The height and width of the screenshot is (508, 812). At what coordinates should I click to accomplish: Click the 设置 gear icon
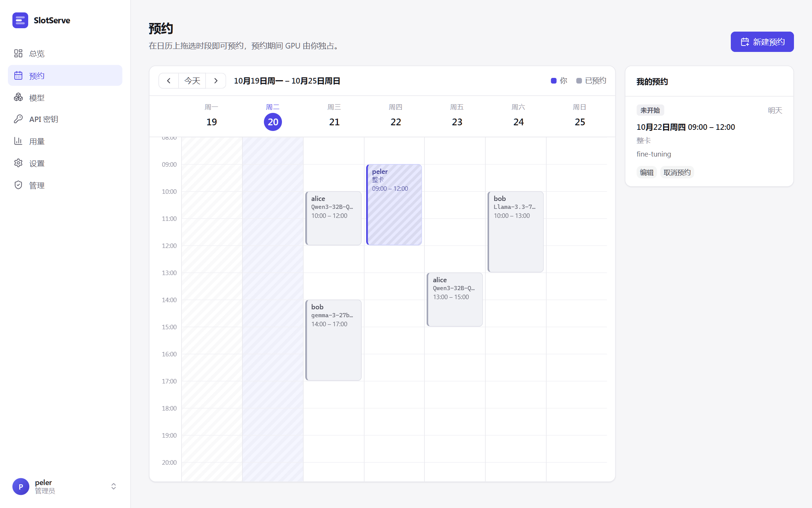pyautogui.click(x=18, y=163)
